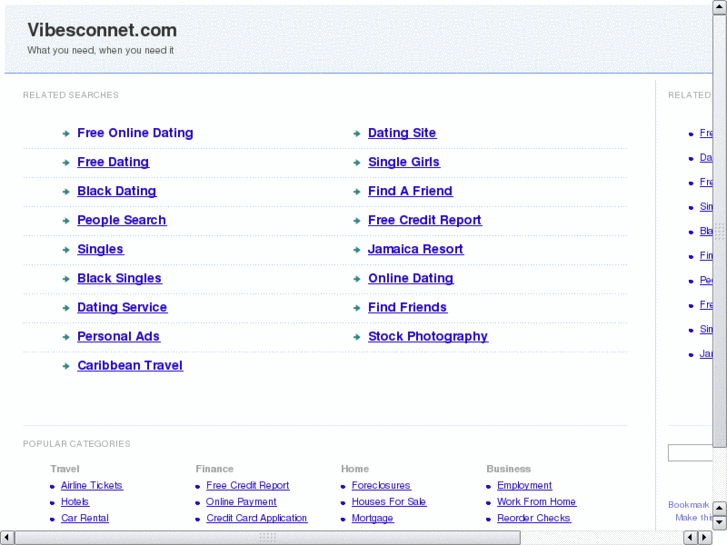Open Credit Card Application link
This screenshot has height=545, width=727.
[256, 518]
